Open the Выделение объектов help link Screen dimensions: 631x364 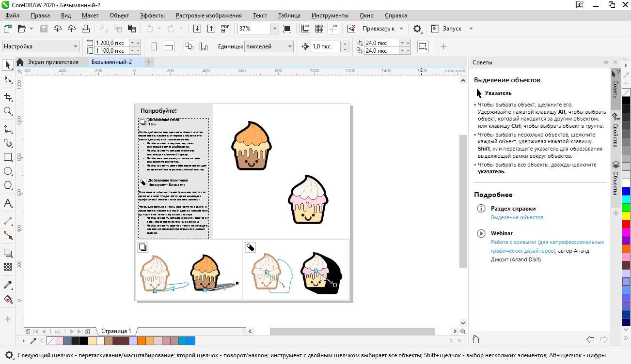pyautogui.click(x=517, y=218)
